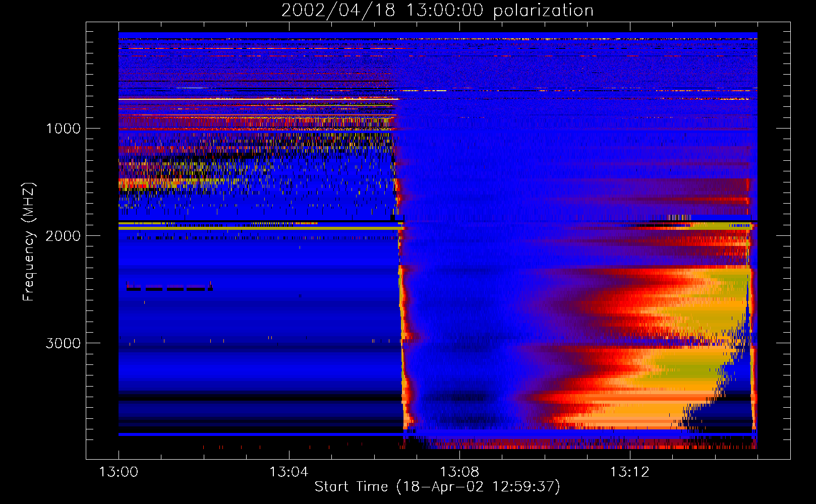This screenshot has height=504, width=816.
Task: Click the 13:00 time tick label
Action: (x=119, y=472)
